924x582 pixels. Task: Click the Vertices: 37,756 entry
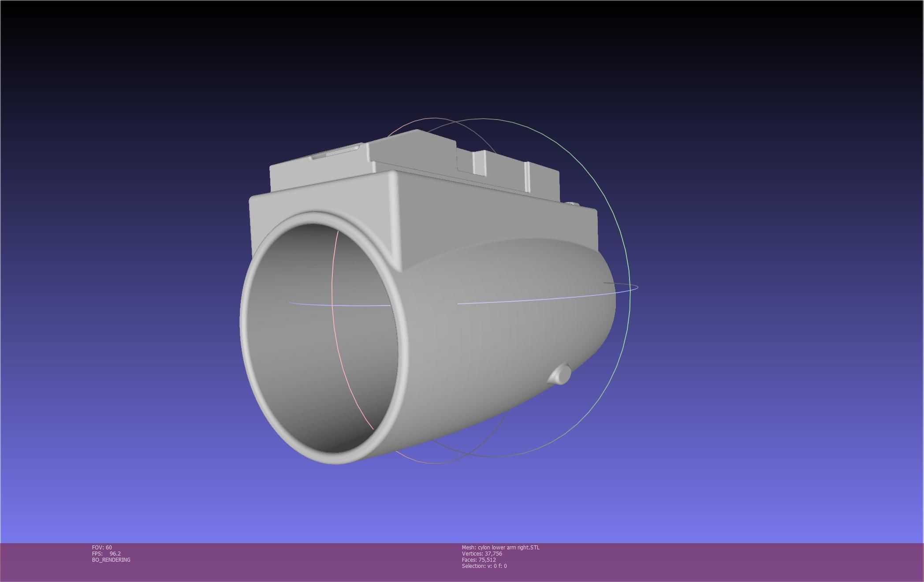point(482,554)
